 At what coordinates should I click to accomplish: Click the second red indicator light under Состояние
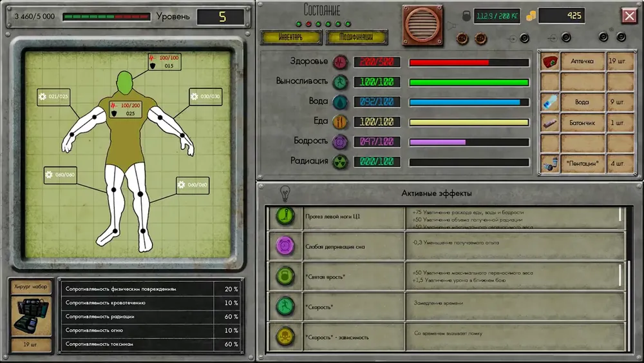(308, 24)
